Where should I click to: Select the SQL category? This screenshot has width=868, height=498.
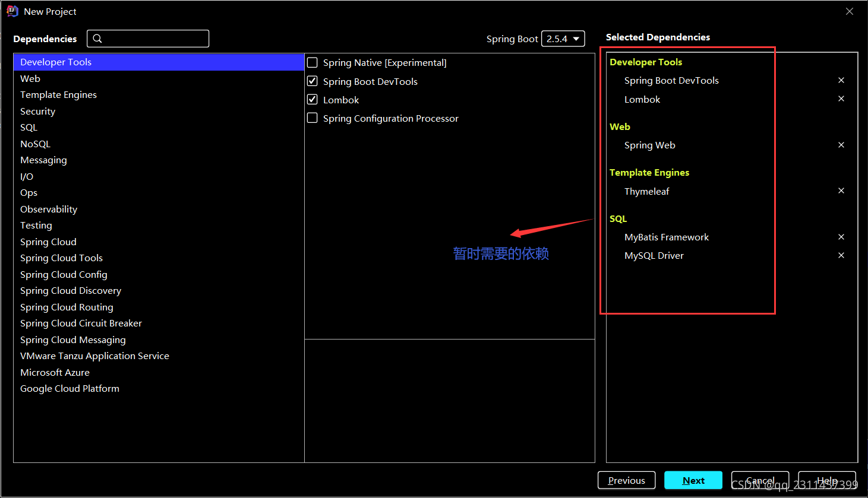click(x=159, y=128)
